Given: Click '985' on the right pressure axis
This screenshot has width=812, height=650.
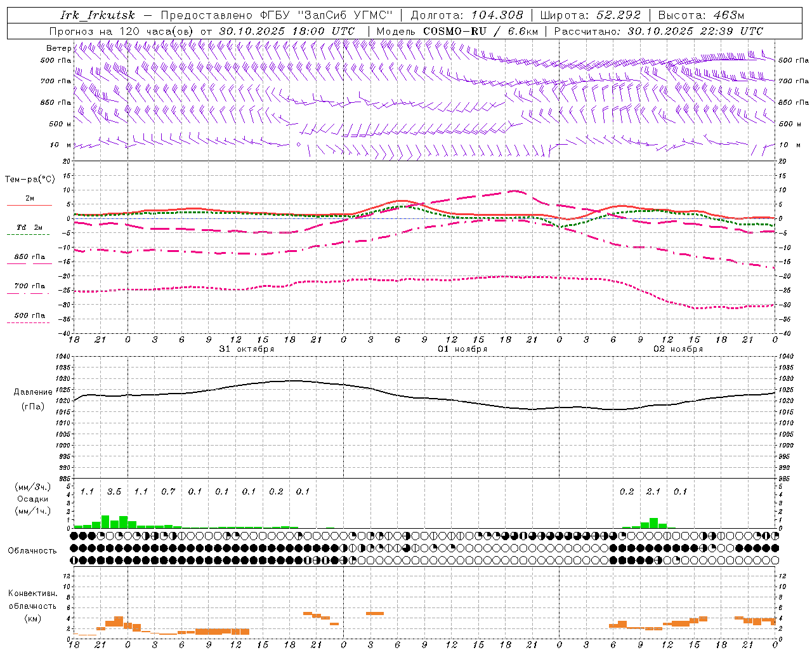Looking at the screenshot, I should 785,479.
